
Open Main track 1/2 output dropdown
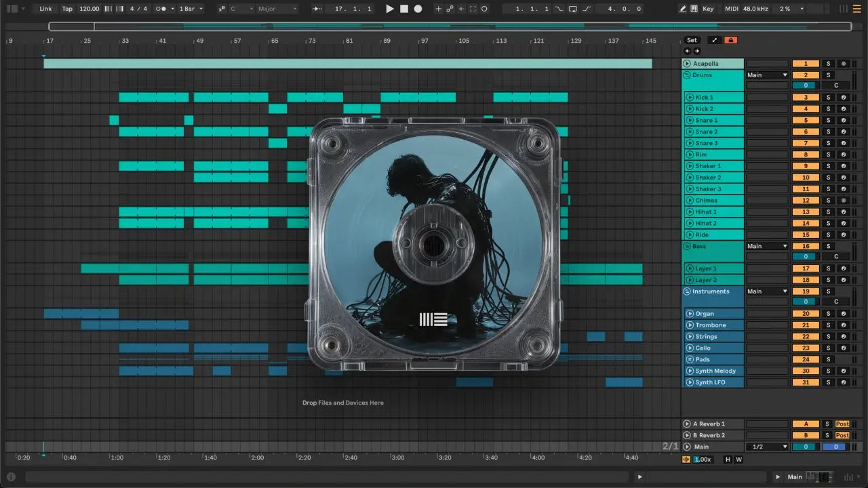767,447
